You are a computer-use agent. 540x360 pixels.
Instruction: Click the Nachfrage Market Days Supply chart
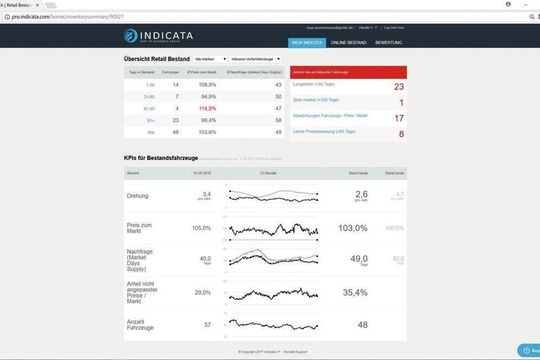pyautogui.click(x=273, y=260)
